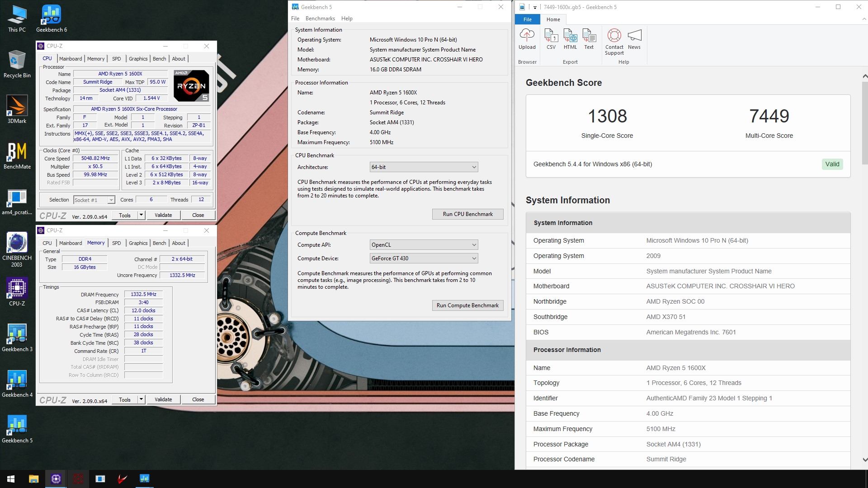Screen dimensions: 868x488
Task: Click Close button in upper CPU-Z
Action: tap(198, 215)
